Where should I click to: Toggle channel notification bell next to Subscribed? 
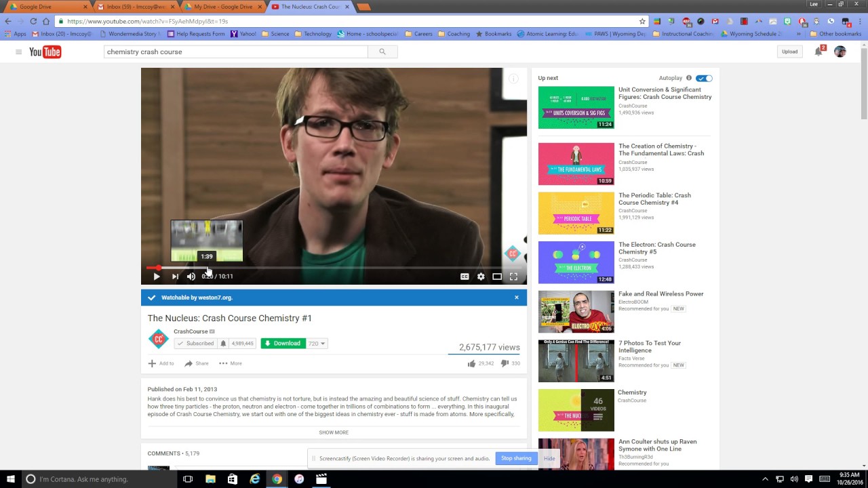(223, 344)
